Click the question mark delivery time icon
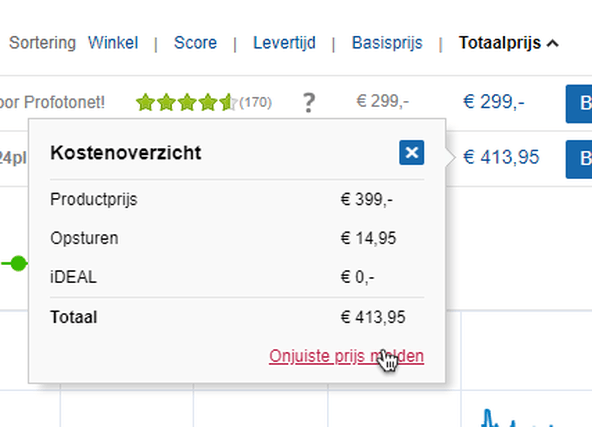 coord(309,103)
